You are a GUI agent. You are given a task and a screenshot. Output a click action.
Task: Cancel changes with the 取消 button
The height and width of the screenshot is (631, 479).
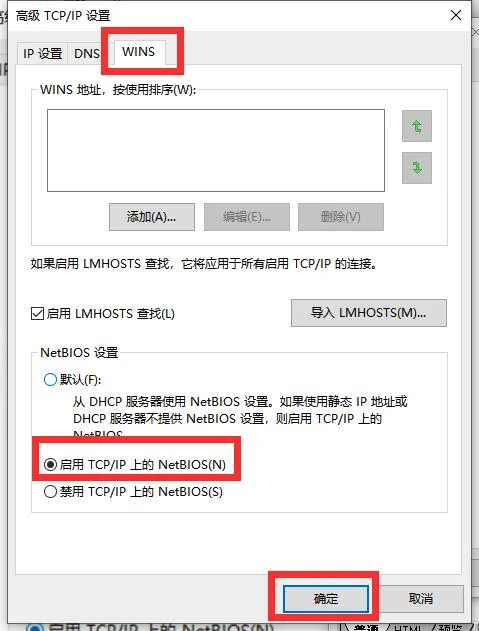click(421, 598)
